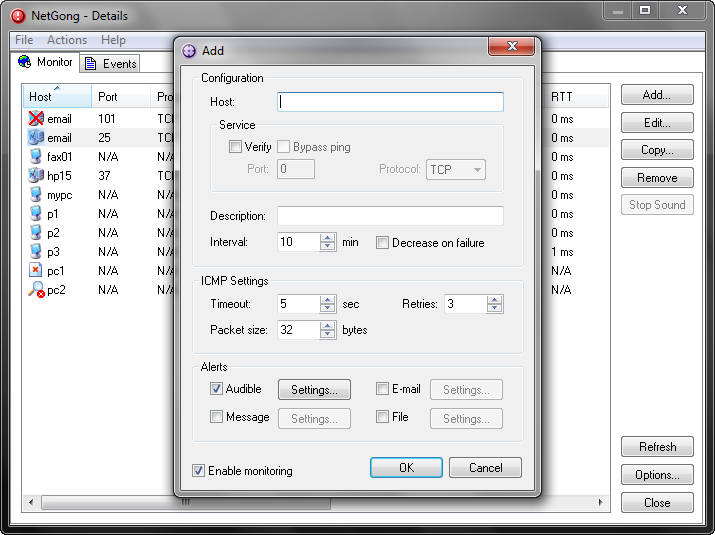The image size is (715, 535).
Task: Check the Decrease on failure option
Action: coord(382,243)
